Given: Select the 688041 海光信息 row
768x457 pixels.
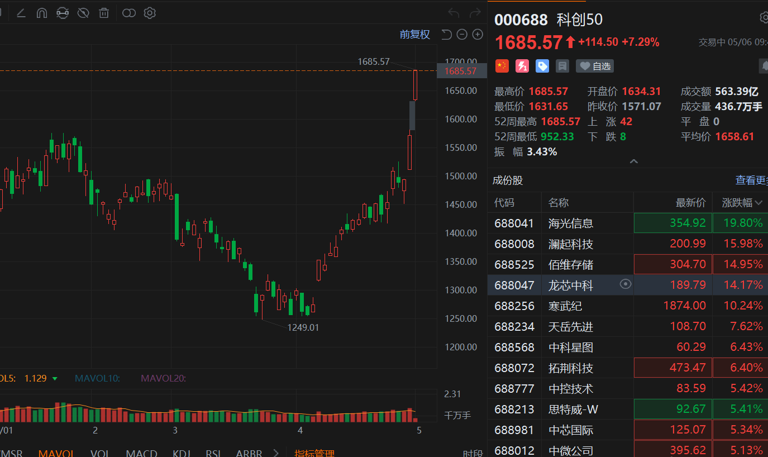Looking at the screenshot, I should pos(628,223).
